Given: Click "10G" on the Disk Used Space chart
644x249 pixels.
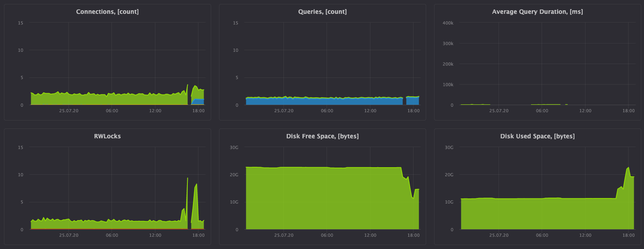Looking at the screenshot, I should click(x=449, y=202).
